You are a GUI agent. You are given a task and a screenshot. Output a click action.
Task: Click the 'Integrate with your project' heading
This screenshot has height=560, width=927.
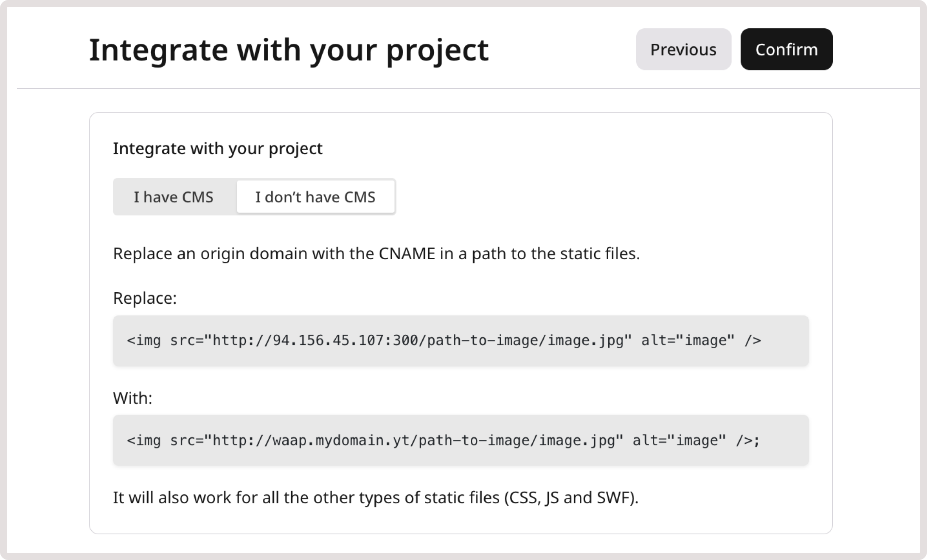click(289, 50)
